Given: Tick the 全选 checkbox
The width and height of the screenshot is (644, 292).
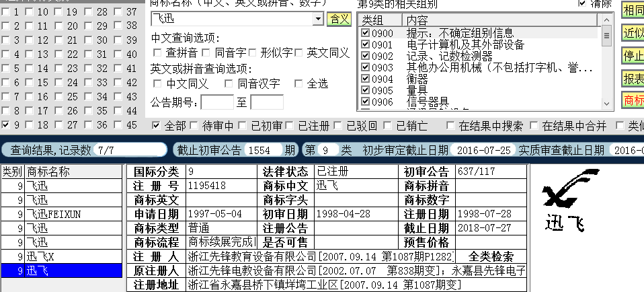Looking at the screenshot, I should (298, 84).
